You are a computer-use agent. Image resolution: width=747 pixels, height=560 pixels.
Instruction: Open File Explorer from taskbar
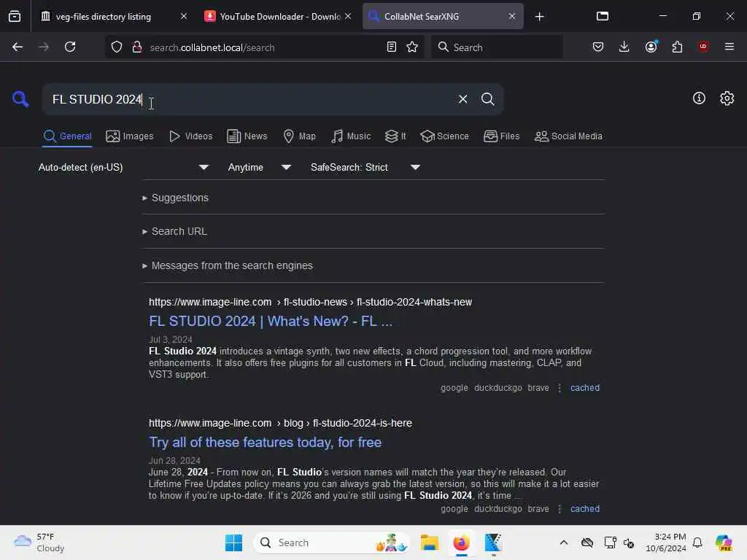(x=429, y=542)
